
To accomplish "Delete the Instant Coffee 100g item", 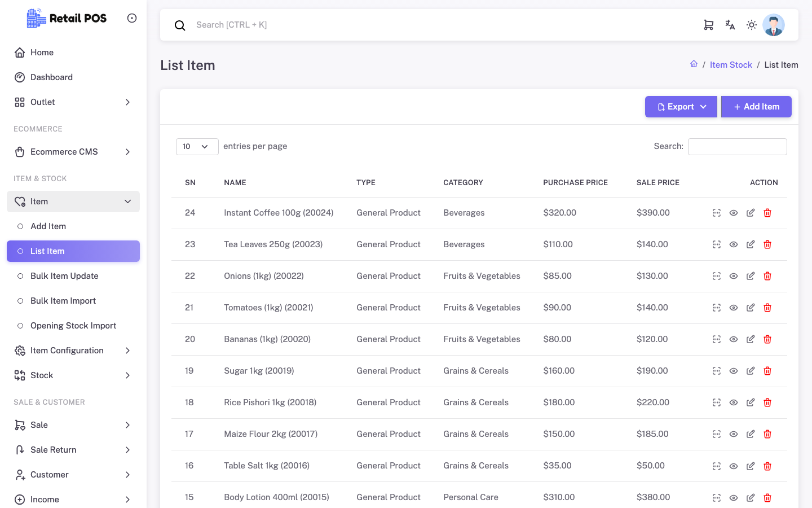I will [x=767, y=213].
